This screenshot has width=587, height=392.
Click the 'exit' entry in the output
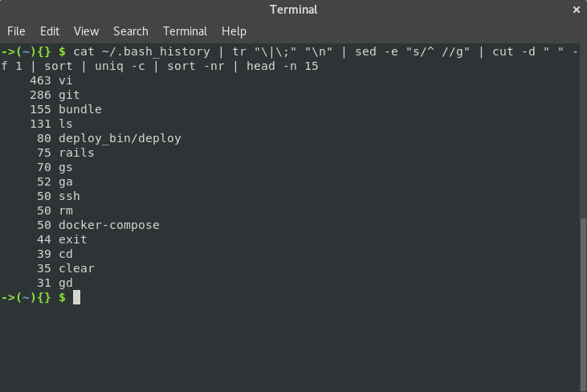pos(73,239)
